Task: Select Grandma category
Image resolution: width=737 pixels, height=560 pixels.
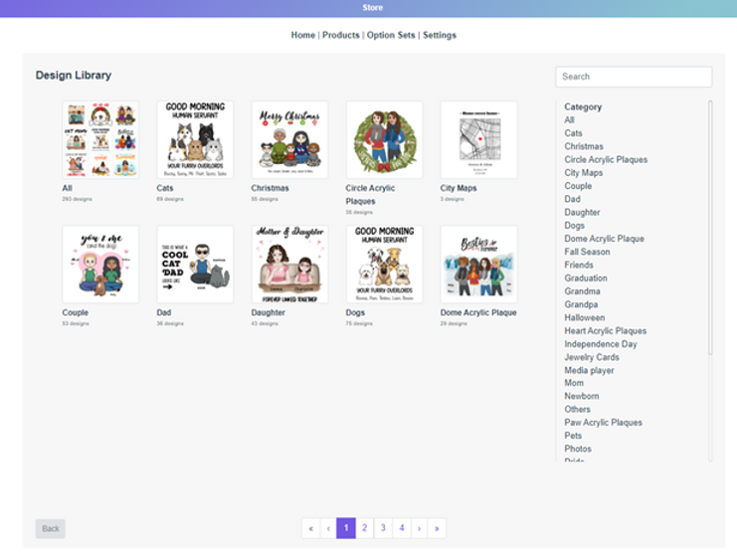Action: pos(582,291)
